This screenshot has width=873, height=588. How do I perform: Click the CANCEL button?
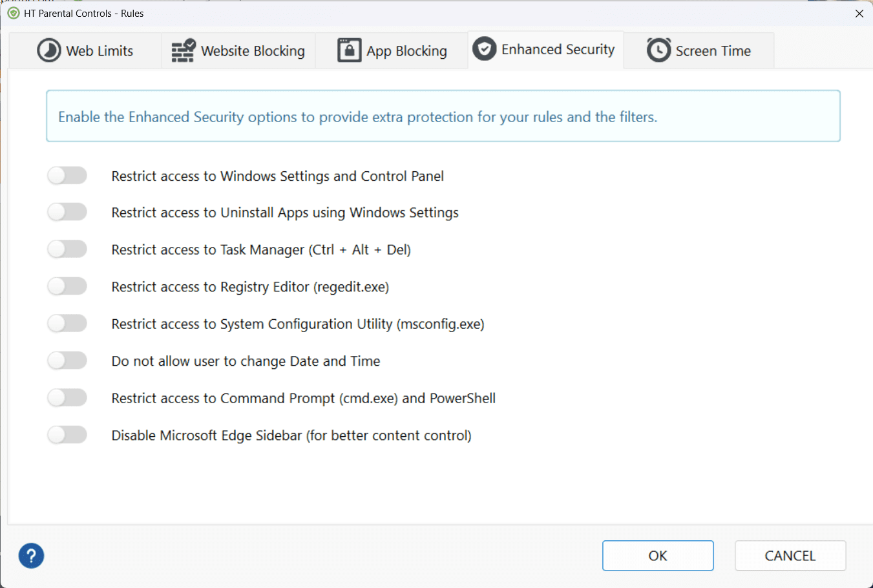(x=790, y=556)
